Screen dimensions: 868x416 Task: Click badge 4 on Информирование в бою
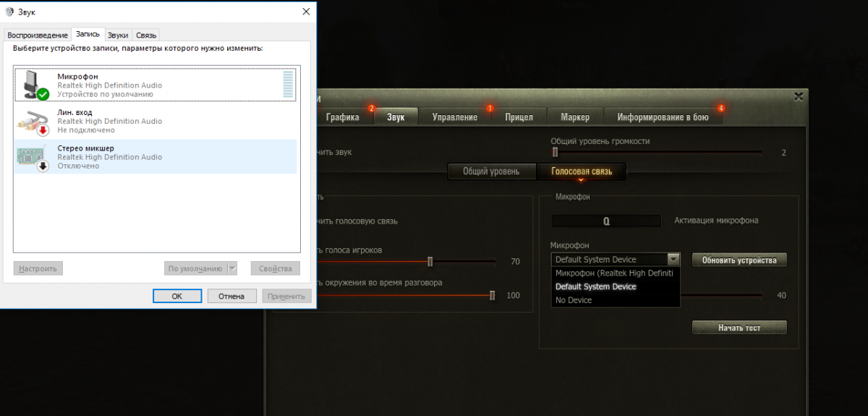[x=720, y=109]
